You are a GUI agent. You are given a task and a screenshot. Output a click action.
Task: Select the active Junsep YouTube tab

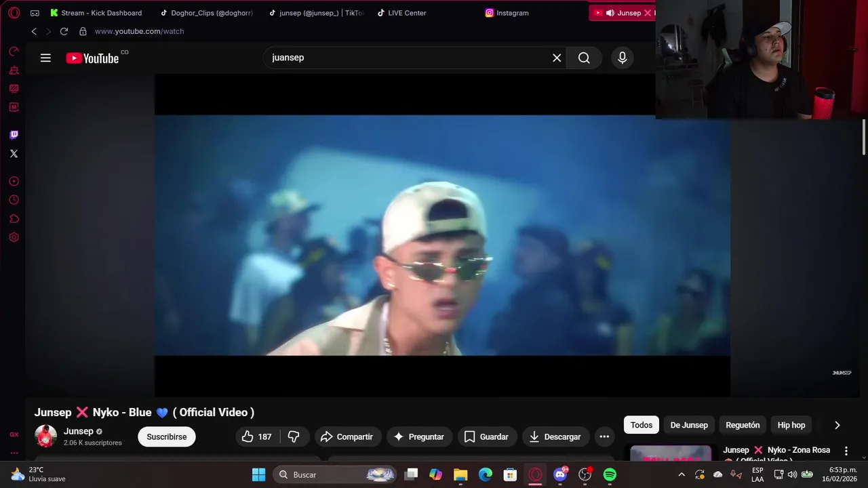point(623,13)
